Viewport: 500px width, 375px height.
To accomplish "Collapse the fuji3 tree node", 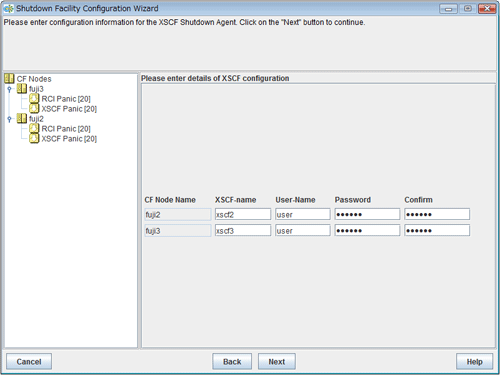I will tap(9, 89).
